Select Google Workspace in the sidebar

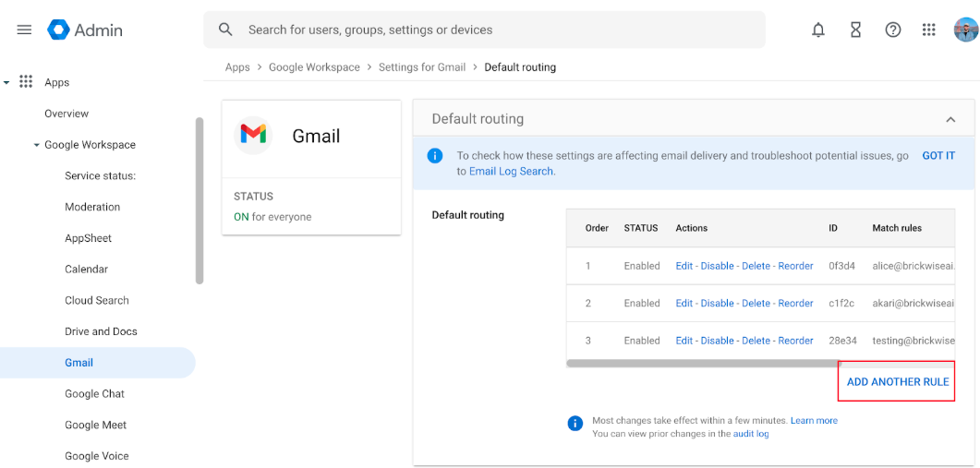[x=90, y=144]
